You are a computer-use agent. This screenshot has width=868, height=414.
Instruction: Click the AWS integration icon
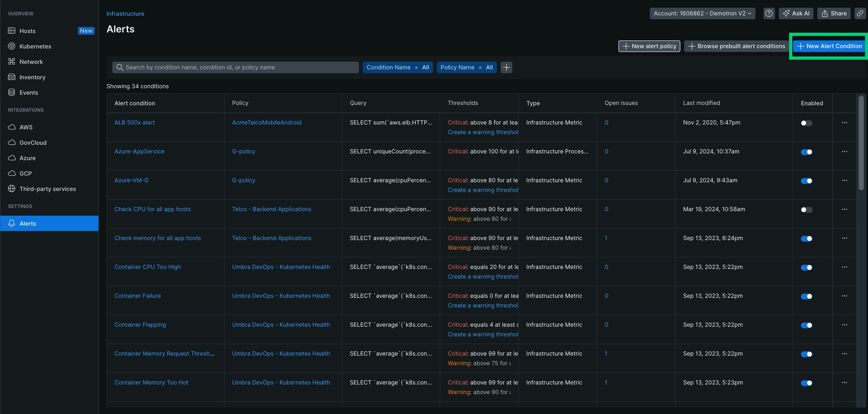tap(12, 127)
